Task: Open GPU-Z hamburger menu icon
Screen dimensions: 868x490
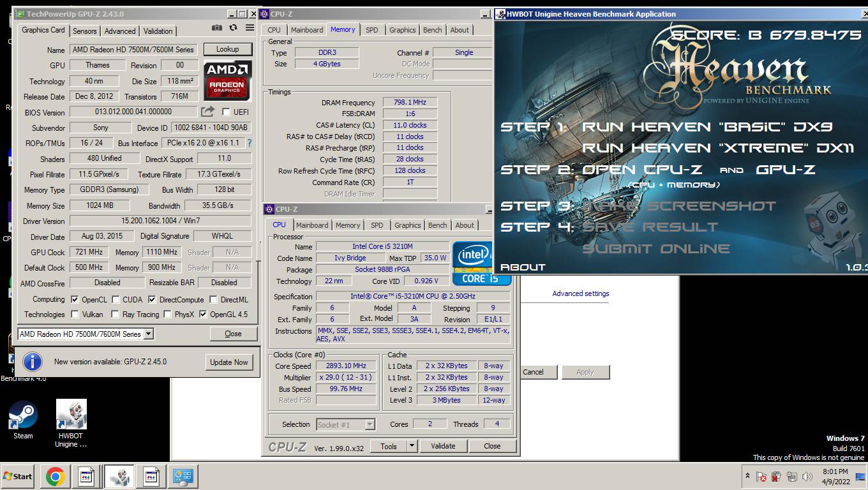Action: point(250,28)
